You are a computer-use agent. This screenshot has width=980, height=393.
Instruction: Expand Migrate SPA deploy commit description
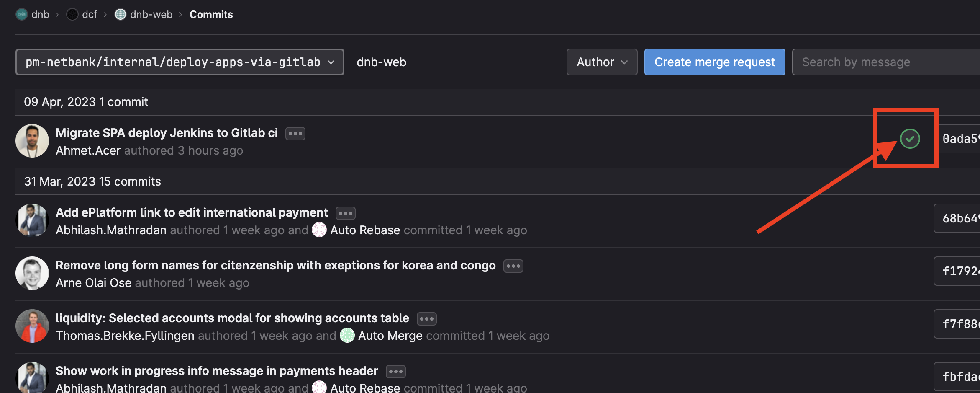tap(295, 134)
